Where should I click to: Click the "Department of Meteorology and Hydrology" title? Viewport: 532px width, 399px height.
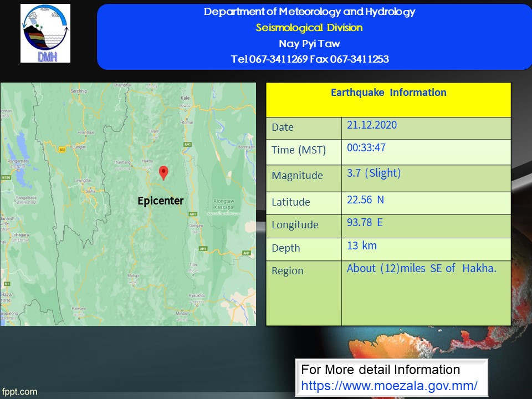point(309,12)
